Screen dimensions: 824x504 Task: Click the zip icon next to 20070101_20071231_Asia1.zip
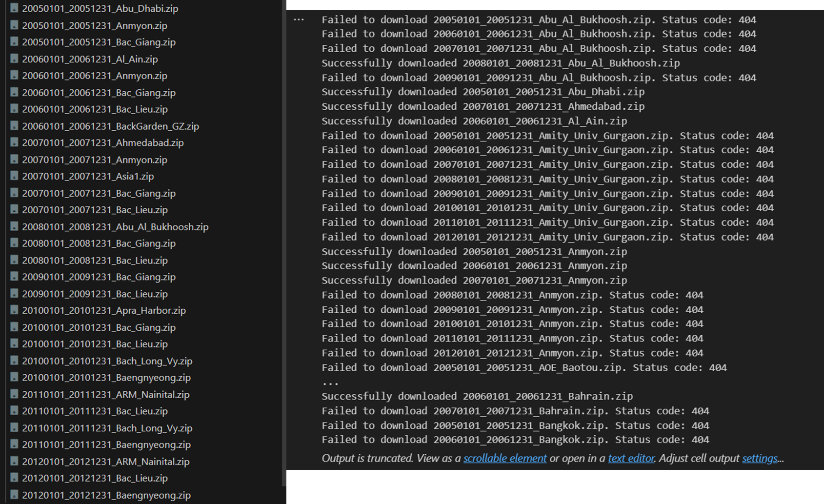[14, 176]
